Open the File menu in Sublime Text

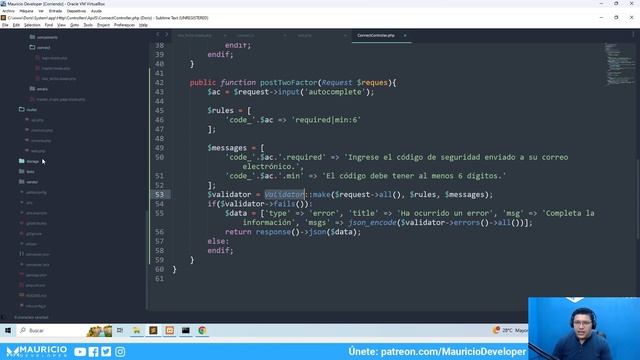click(x=5, y=25)
